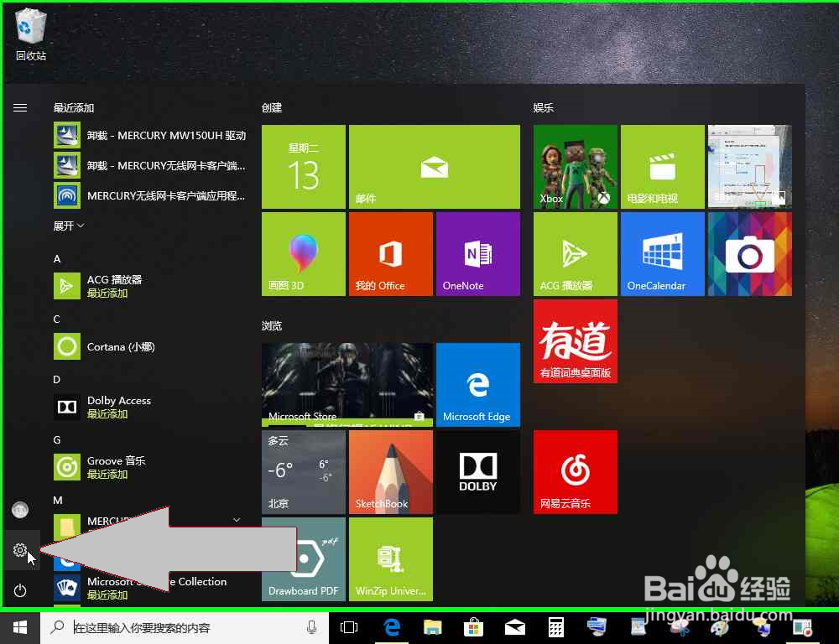Open the OneNote tile
This screenshot has width=839, height=644.
click(478, 254)
